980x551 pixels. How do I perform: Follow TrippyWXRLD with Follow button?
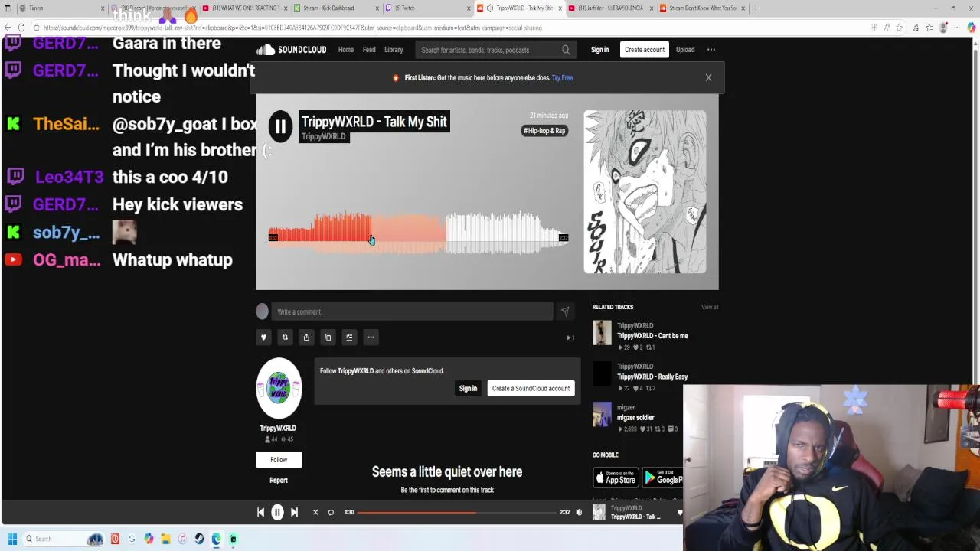pos(279,460)
